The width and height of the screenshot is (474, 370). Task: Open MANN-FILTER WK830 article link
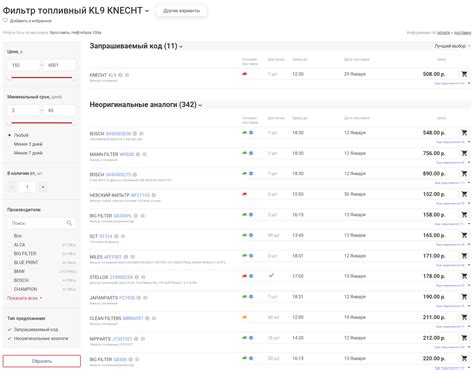(127, 154)
